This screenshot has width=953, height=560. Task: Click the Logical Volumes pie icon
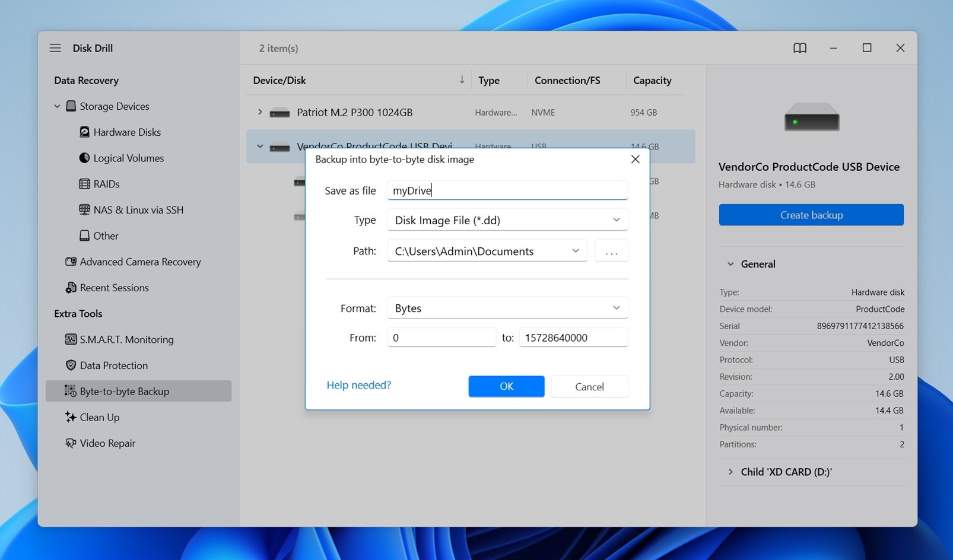click(x=84, y=158)
